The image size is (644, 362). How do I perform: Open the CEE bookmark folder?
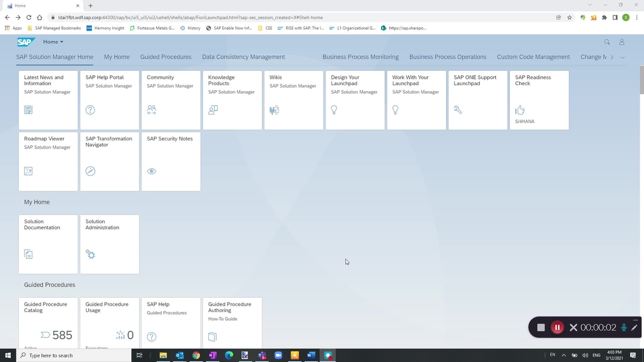click(x=265, y=28)
